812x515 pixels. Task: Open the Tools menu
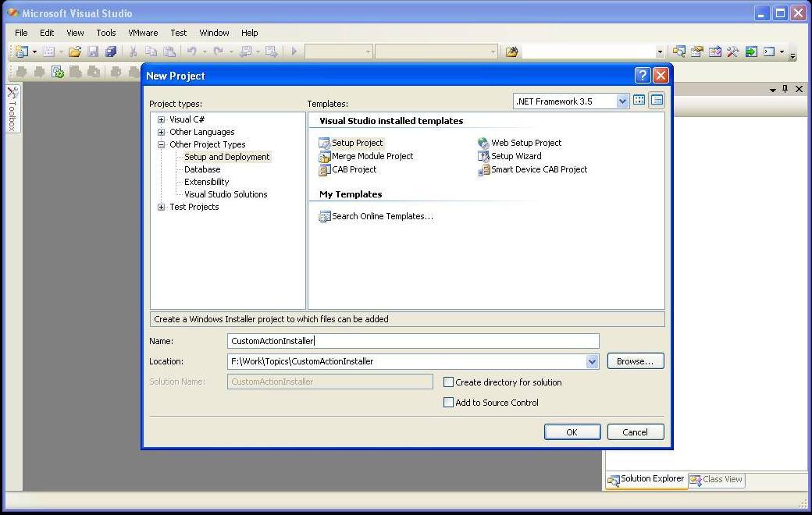pos(106,33)
